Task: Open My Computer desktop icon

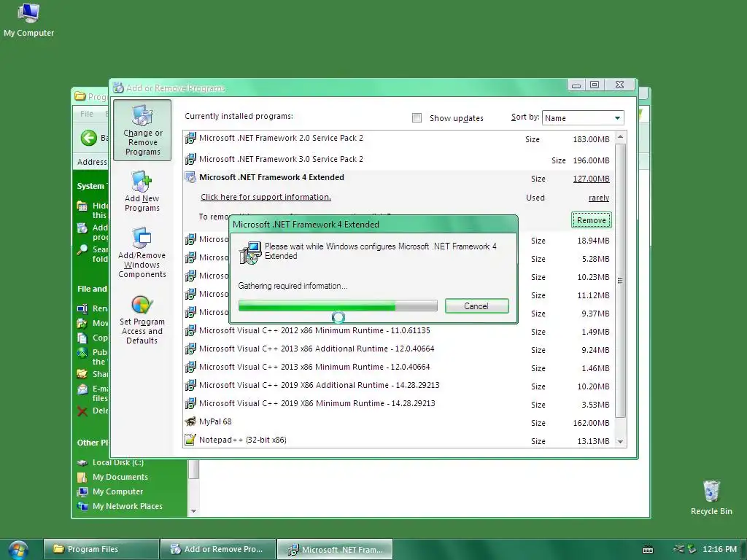Action: pos(28,20)
